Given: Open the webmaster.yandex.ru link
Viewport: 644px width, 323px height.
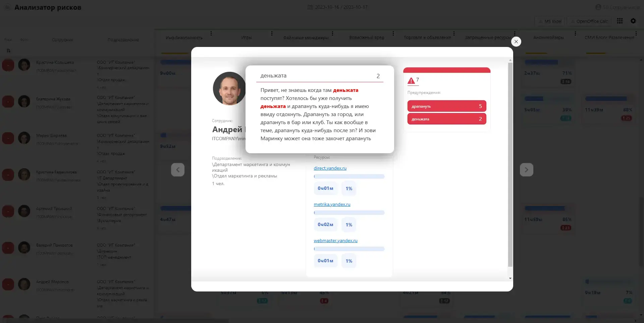Looking at the screenshot, I should pyautogui.click(x=335, y=240).
